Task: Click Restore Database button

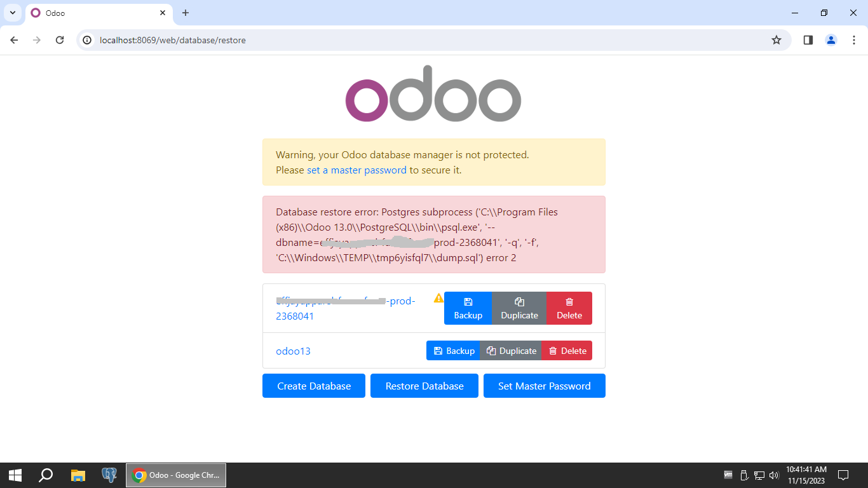Action: [x=424, y=386]
